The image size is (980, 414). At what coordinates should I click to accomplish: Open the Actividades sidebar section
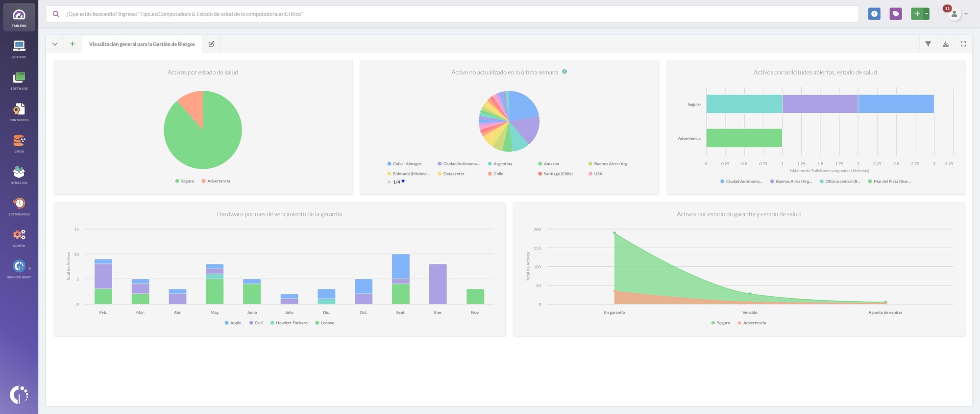[19, 206]
